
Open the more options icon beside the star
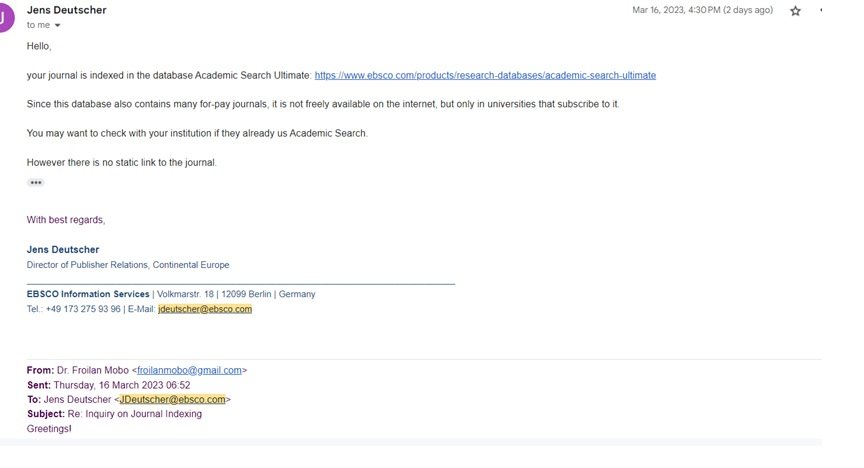click(x=820, y=10)
